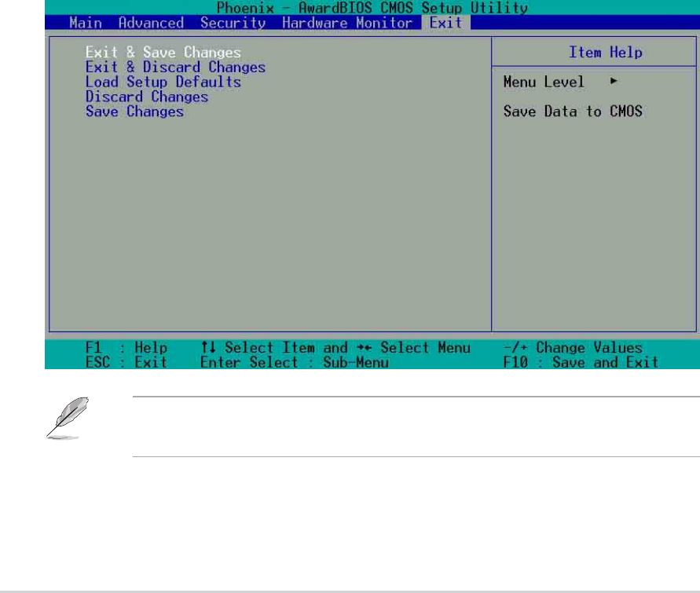Click the ESC Exit hint
Image resolution: width=700 pixels, height=593 pixels.
point(125,363)
